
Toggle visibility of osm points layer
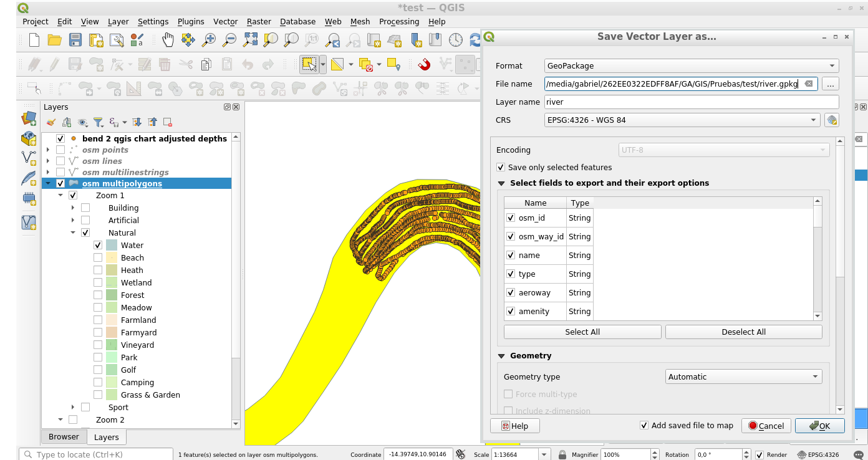click(x=60, y=150)
